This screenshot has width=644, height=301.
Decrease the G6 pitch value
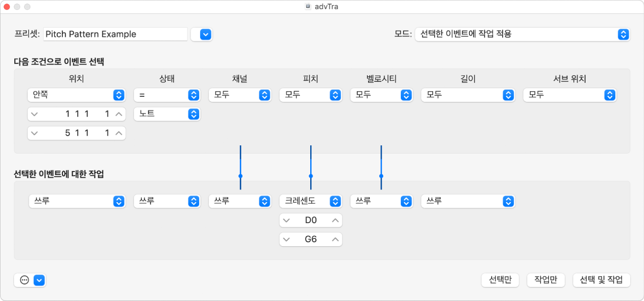[x=286, y=239]
